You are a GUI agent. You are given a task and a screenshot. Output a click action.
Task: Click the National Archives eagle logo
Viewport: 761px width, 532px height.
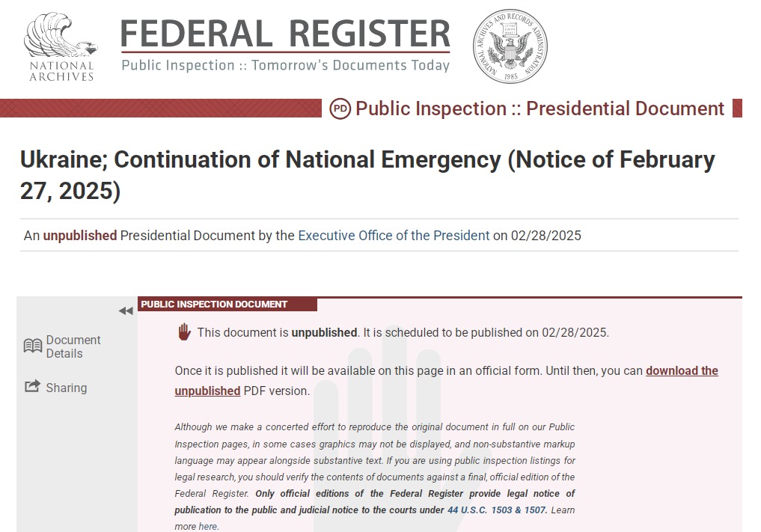click(61, 46)
